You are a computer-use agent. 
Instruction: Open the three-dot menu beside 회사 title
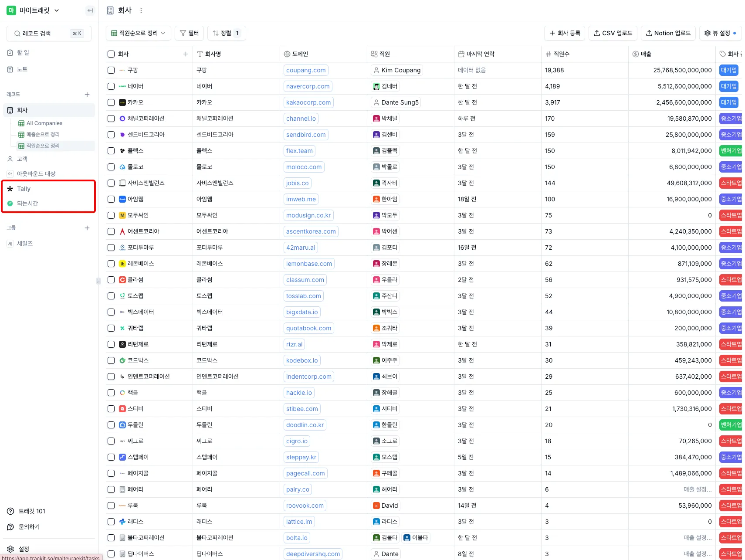pos(141,10)
